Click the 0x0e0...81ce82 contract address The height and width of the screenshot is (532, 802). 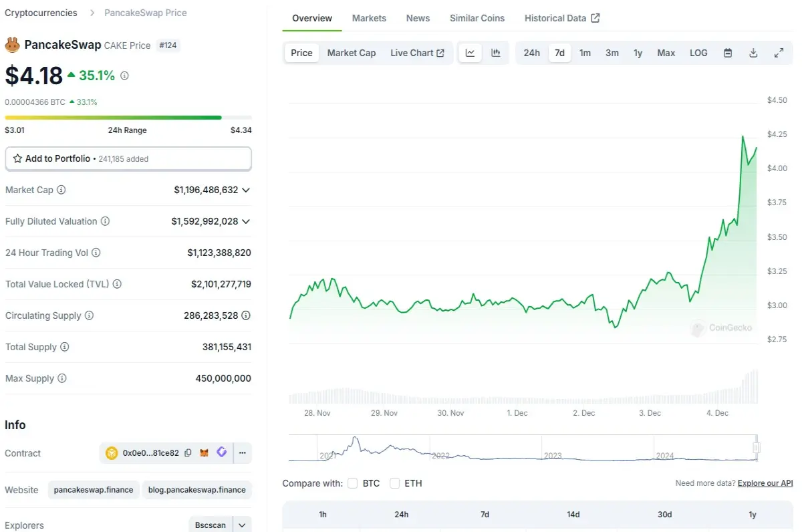[x=151, y=452]
